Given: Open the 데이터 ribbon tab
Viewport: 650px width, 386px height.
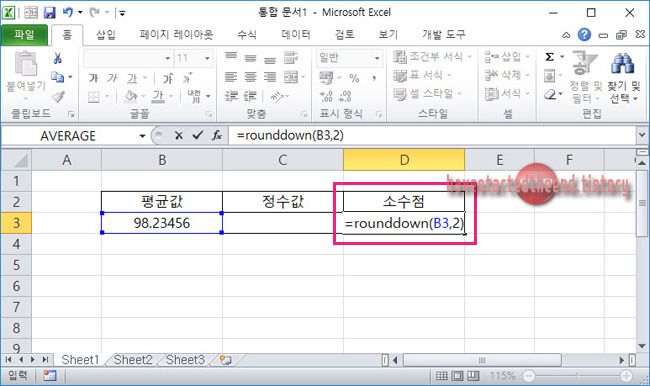Looking at the screenshot, I should [296, 34].
